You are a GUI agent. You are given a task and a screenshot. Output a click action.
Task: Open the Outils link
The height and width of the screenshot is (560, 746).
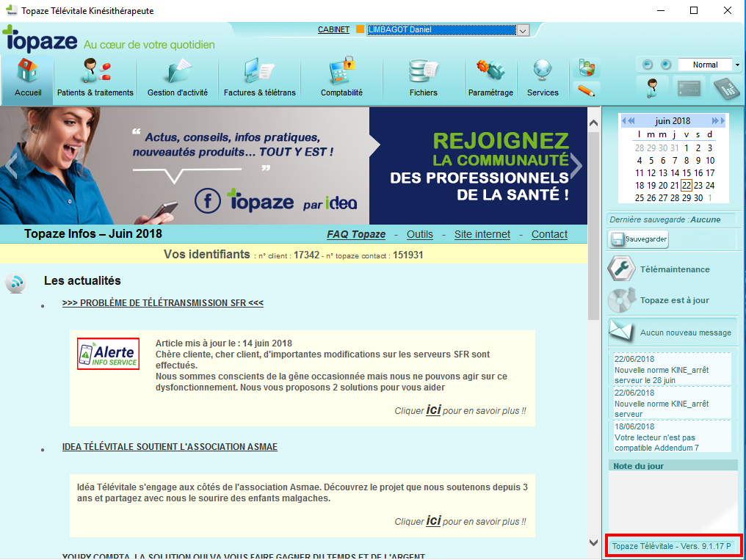420,234
